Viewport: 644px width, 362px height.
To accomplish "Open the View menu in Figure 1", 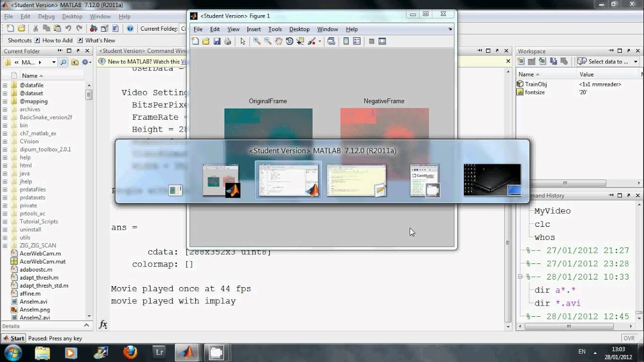I will tap(233, 29).
